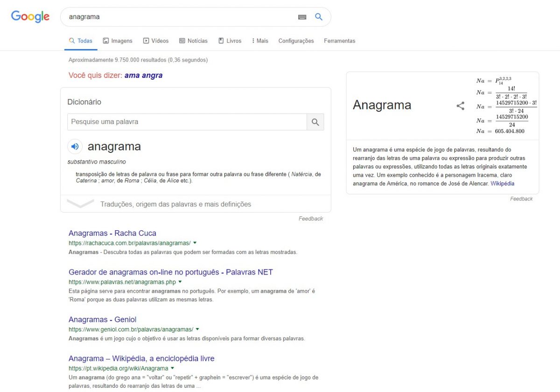The image size is (560, 392).
Task: Open Anagrama – Wikipédia, a enciclopédia livre
Action: point(141,358)
